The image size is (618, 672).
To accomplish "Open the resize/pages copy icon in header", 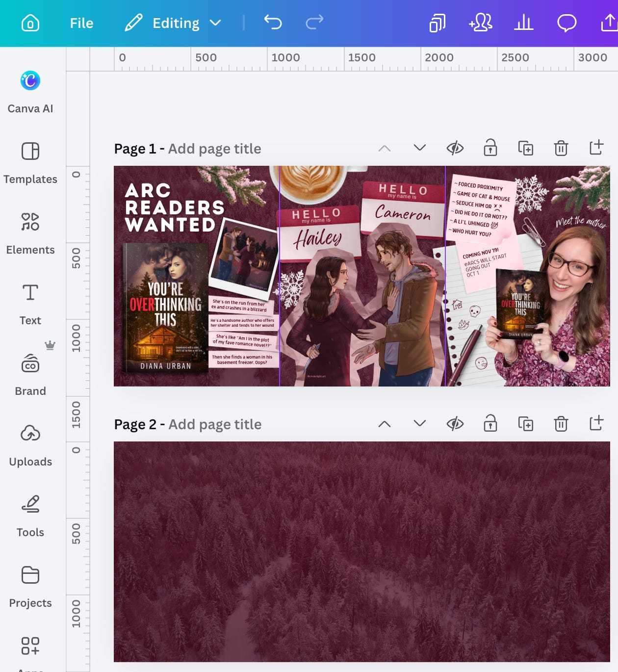I will 438,23.
